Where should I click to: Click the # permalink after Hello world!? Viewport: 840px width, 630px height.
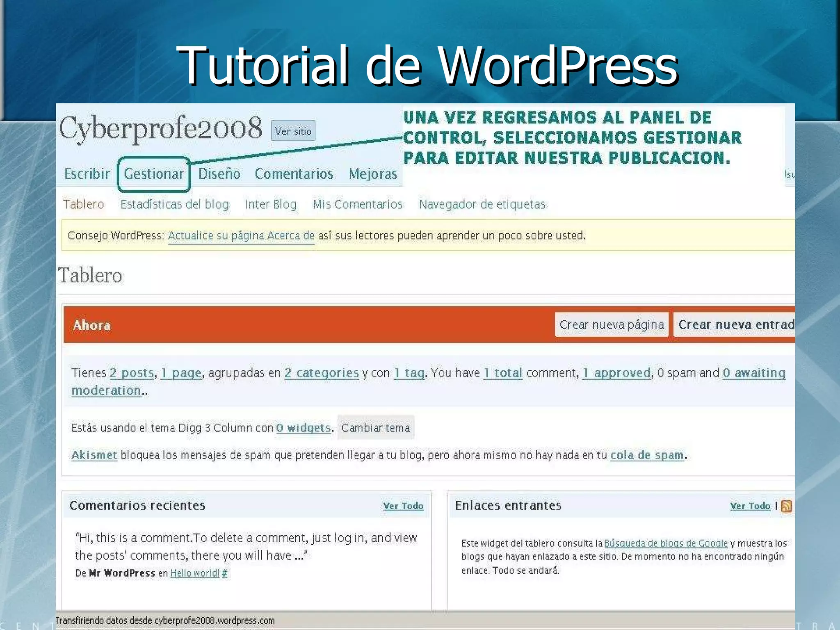(225, 573)
